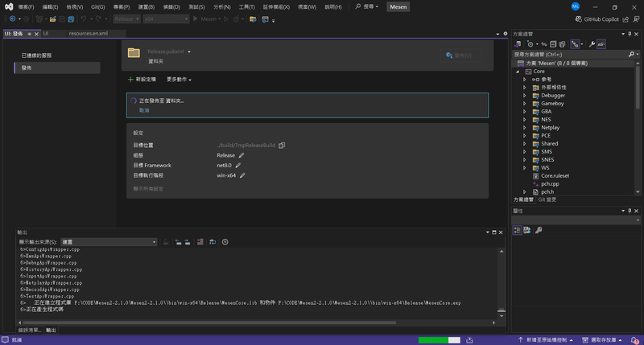Open the 工具(T) menu
Viewport: 644px width, 345px height.
pos(246,7)
